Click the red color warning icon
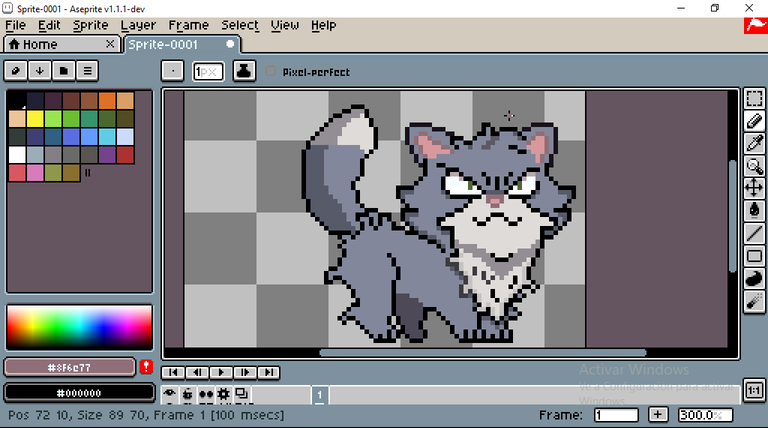Viewport: 768px width, 428px height. pos(146,367)
